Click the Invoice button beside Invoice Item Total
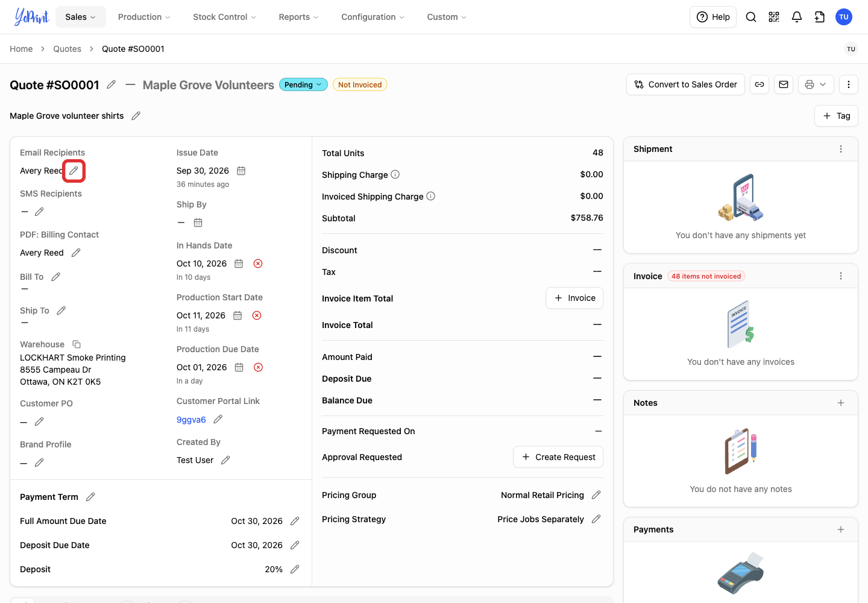The width and height of the screenshot is (868, 603). point(574,298)
